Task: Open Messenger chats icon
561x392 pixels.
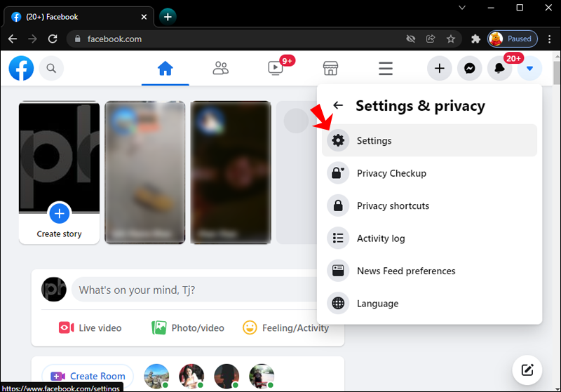Action: tap(470, 68)
